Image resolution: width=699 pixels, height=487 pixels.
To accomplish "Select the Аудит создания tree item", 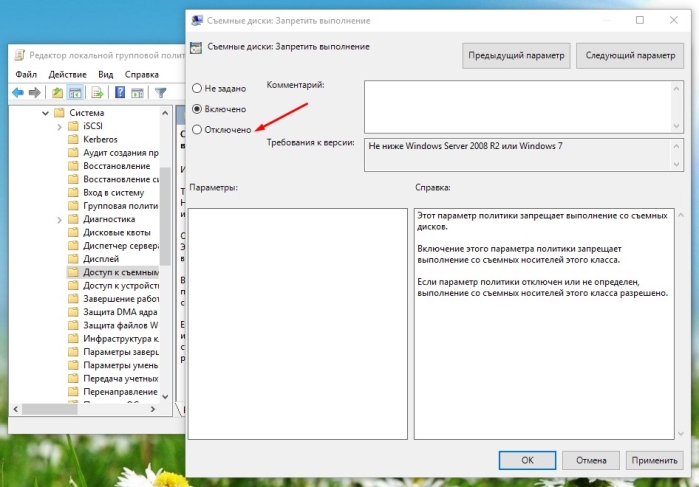I will point(120,153).
